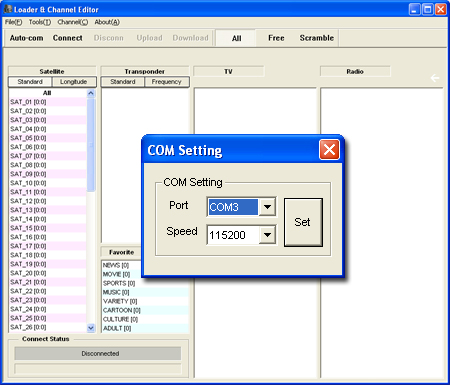
Task: Click the satellite list scroll-down arrow
Action: click(91, 328)
